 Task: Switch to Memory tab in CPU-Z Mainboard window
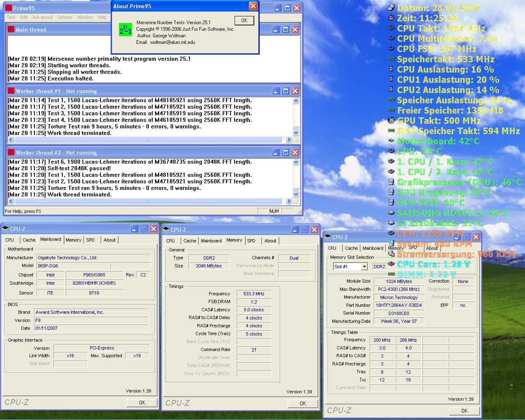(73, 240)
